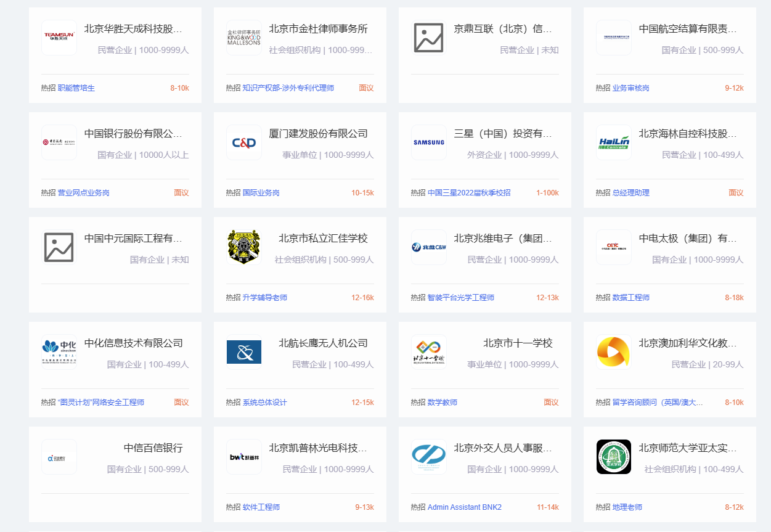Click the King & Wood Mallesons logo
This screenshot has height=532, width=771.
pyautogui.click(x=244, y=38)
